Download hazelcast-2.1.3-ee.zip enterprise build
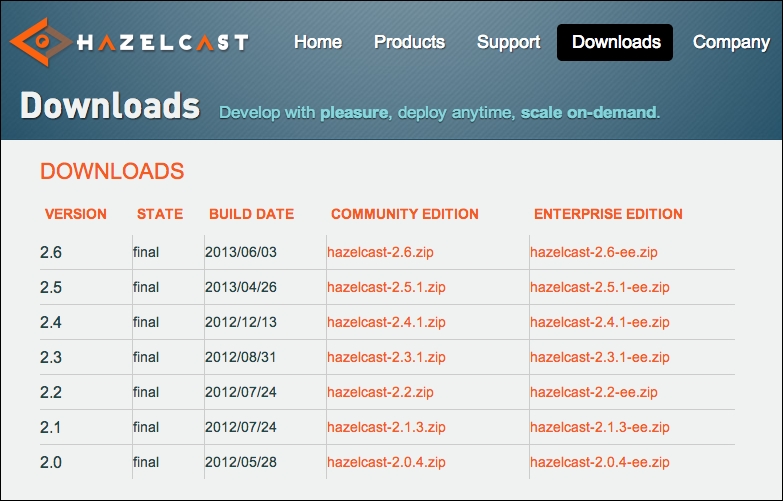 600,427
